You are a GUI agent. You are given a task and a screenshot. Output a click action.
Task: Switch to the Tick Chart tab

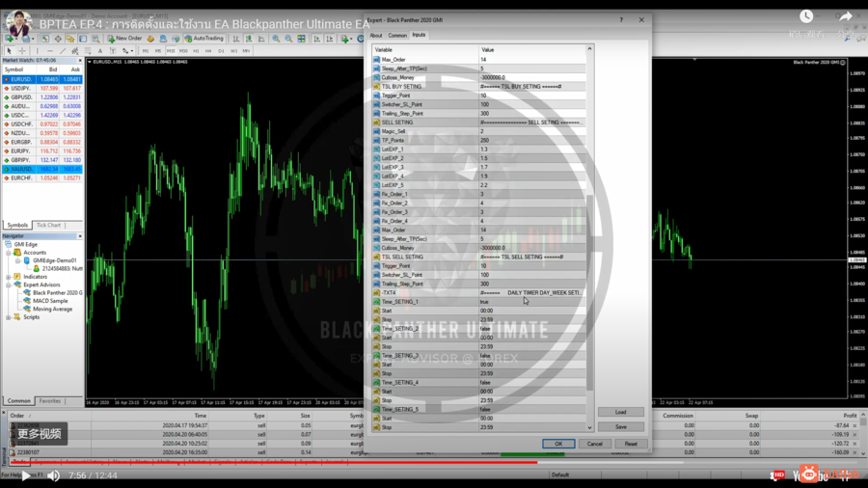48,225
